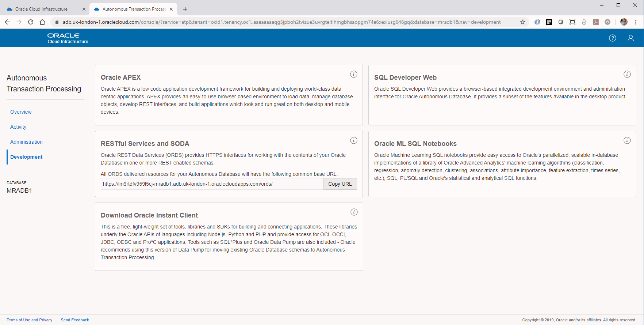Close the Oracle Cloud Infrastructure tab
This screenshot has height=325, width=644.
pyautogui.click(x=84, y=9)
